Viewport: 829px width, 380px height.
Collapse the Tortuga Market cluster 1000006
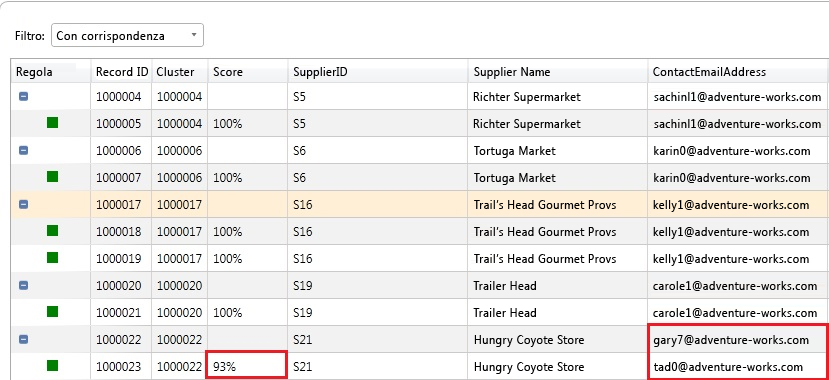pos(23,151)
